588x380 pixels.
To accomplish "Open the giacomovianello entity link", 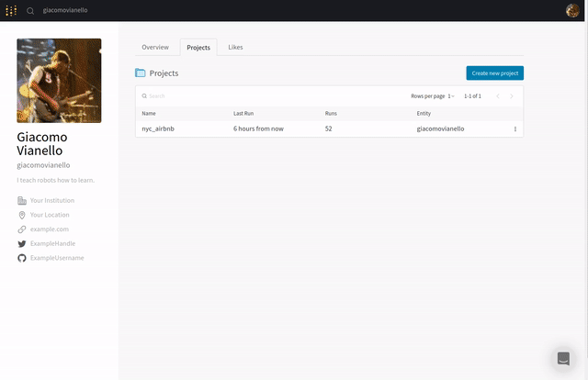I will point(440,129).
